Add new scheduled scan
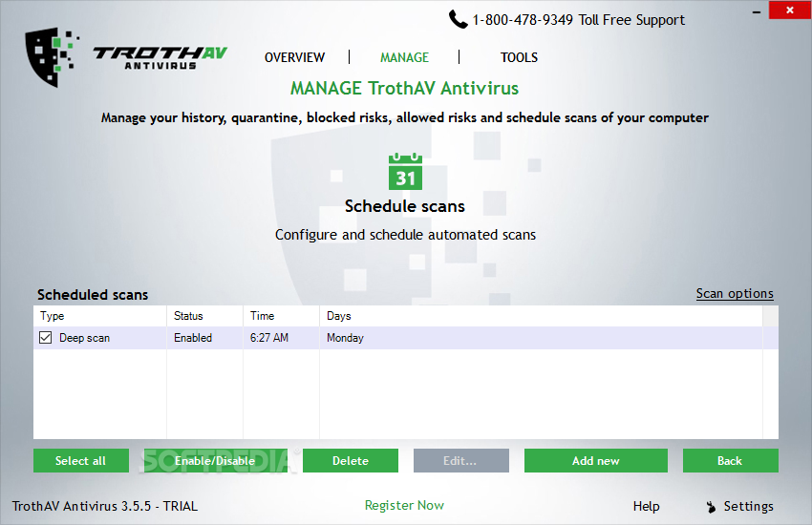812x525 pixels. point(596,460)
